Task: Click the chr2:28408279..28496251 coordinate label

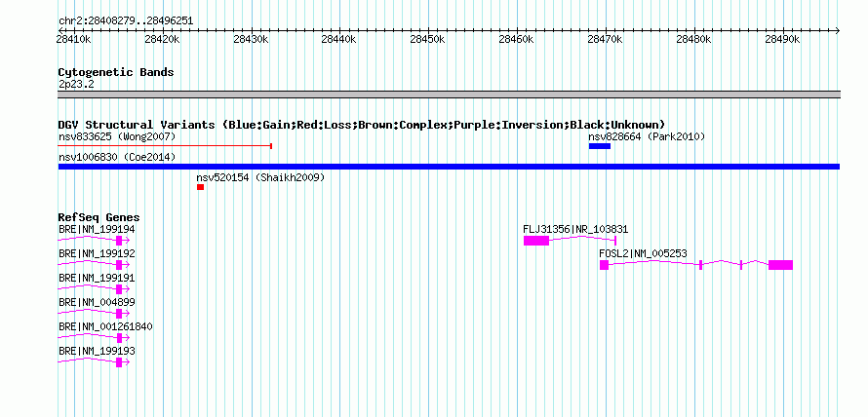Action: click(126, 20)
